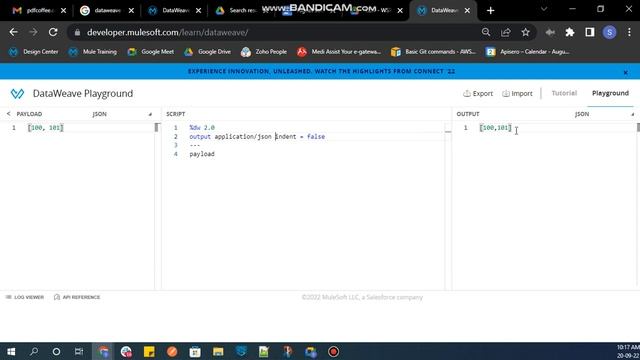Open the Design Center bookmark

(x=33, y=52)
